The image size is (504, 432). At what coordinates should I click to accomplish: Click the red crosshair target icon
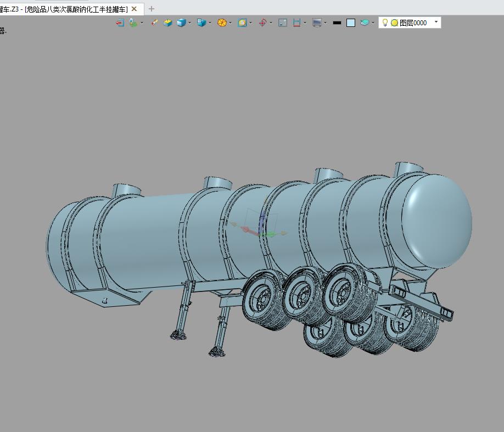pyautogui.click(x=262, y=23)
